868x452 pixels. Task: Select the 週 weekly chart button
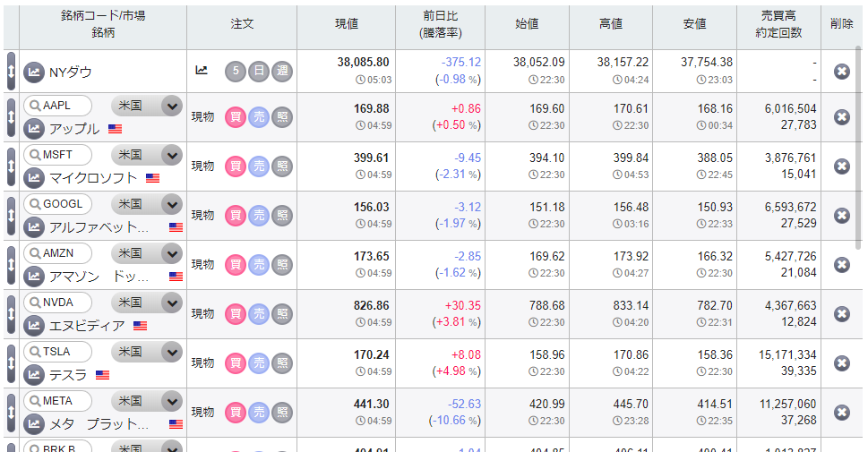coord(282,71)
